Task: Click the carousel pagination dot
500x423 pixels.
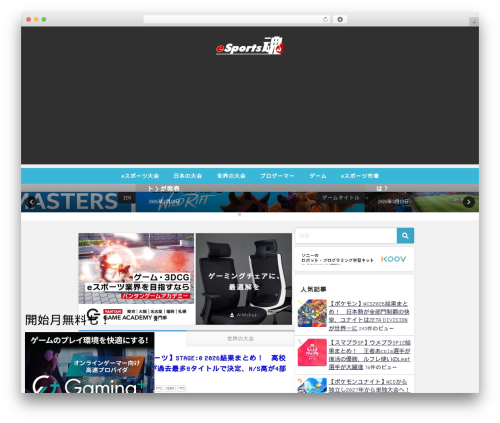Action: [x=239, y=215]
